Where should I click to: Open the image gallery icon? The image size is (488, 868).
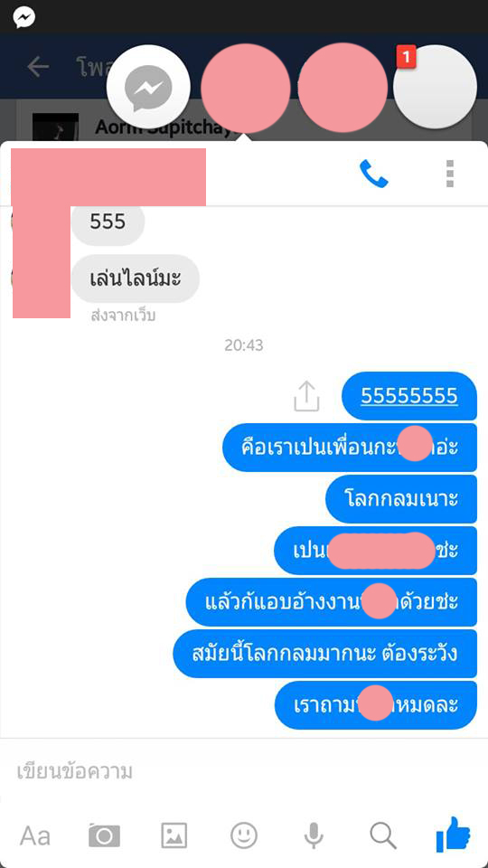[174, 835]
